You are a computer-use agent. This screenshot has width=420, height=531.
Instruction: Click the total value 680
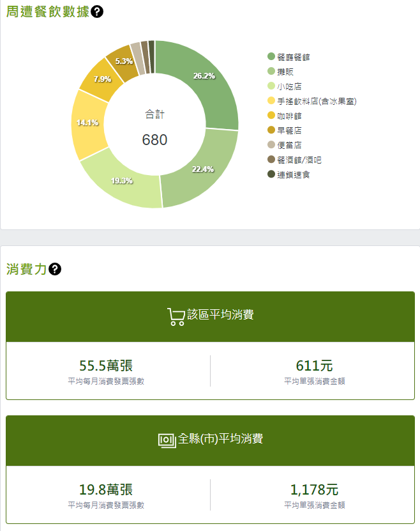(x=155, y=140)
